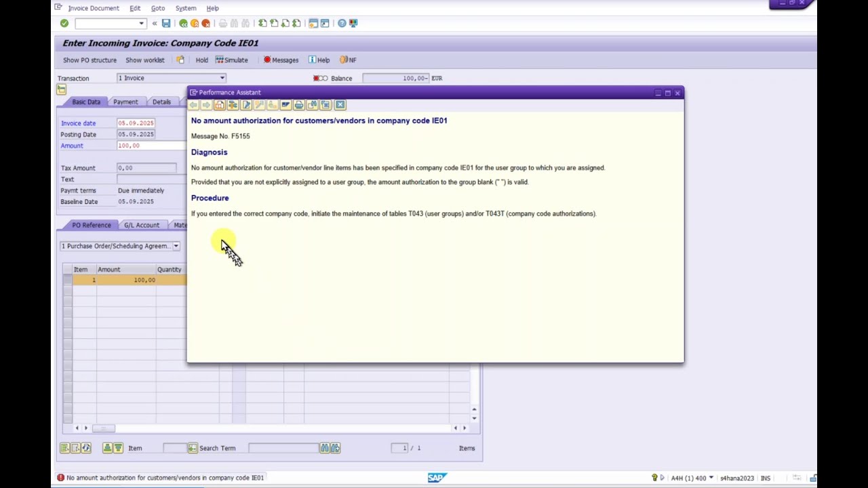The image size is (868, 488).
Task: Click the up arrow of table vertical scrollbar
Action: (x=474, y=409)
